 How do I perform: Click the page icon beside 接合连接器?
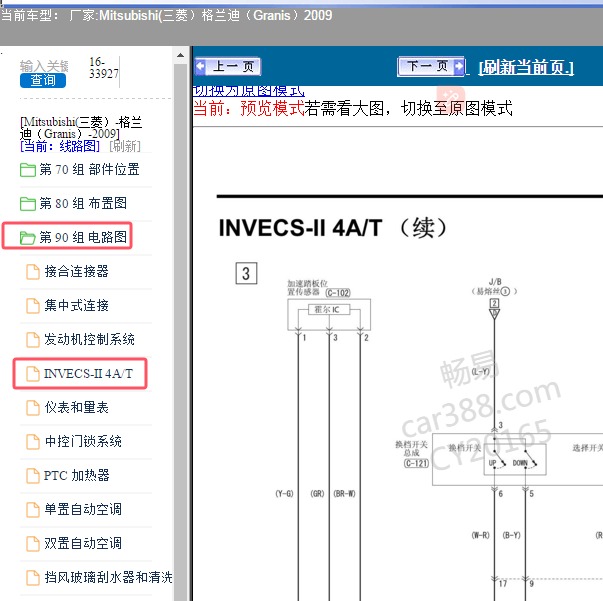pos(33,271)
